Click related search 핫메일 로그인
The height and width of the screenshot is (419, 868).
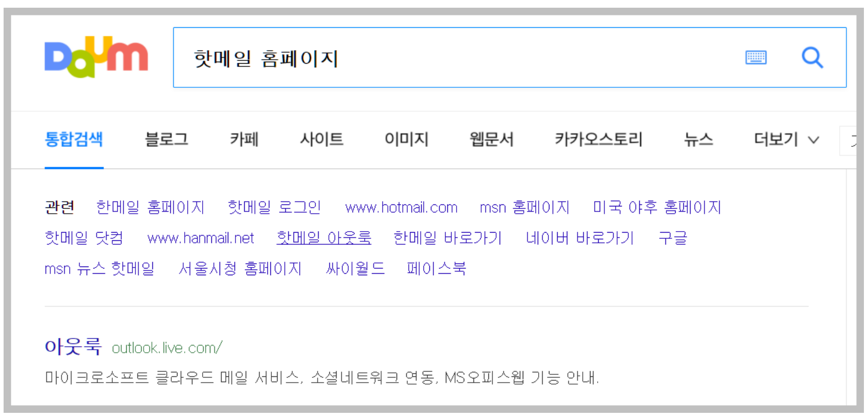click(x=274, y=207)
